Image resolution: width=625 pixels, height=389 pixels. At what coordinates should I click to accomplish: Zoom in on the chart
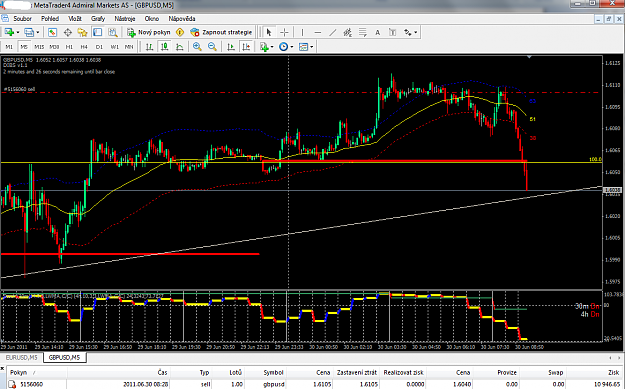pos(197,47)
